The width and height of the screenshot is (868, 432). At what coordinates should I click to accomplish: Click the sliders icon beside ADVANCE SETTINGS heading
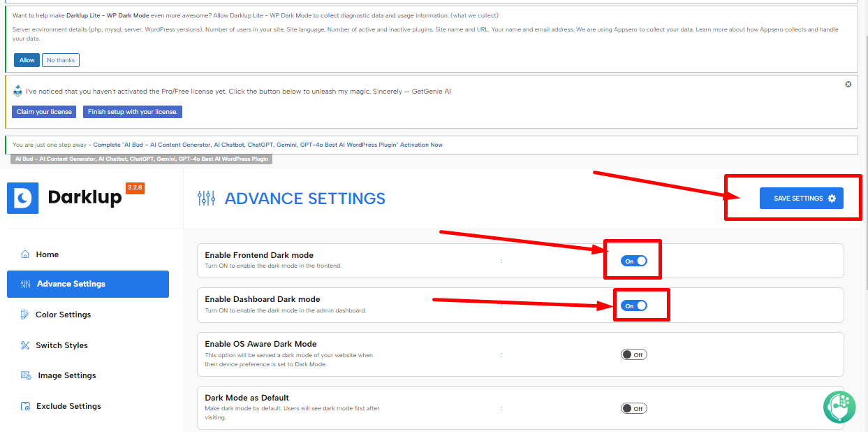(x=207, y=199)
